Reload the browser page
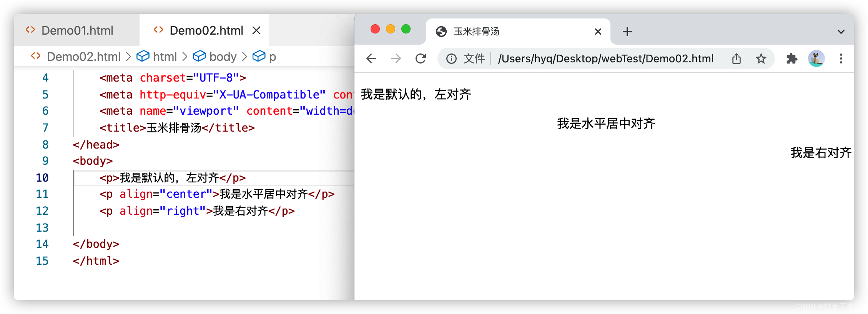 coord(421,58)
